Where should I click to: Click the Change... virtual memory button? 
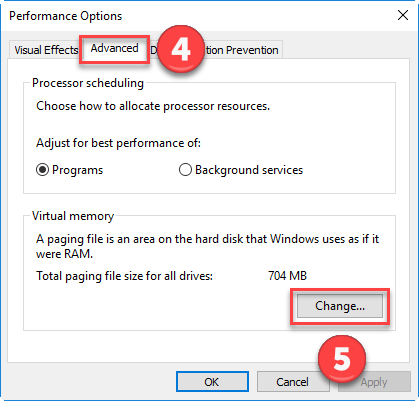click(340, 306)
